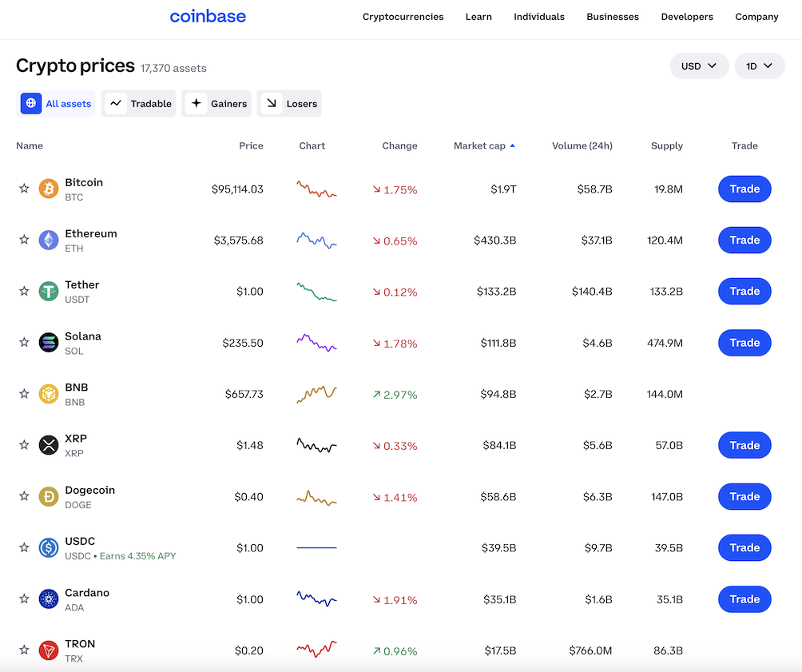Viewport: 802px width, 672px height.
Task: Star Ethereum to add to watchlist
Action: pyautogui.click(x=24, y=240)
